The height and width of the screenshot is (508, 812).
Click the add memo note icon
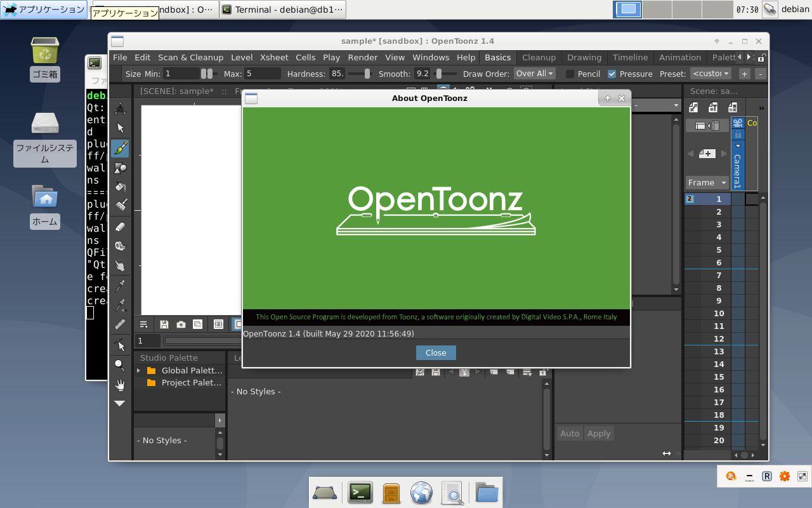tap(707, 154)
